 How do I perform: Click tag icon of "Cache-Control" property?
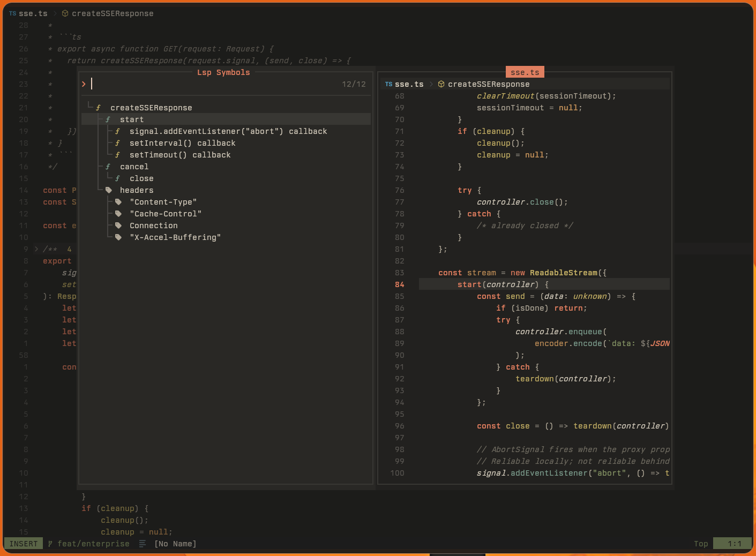click(x=118, y=214)
